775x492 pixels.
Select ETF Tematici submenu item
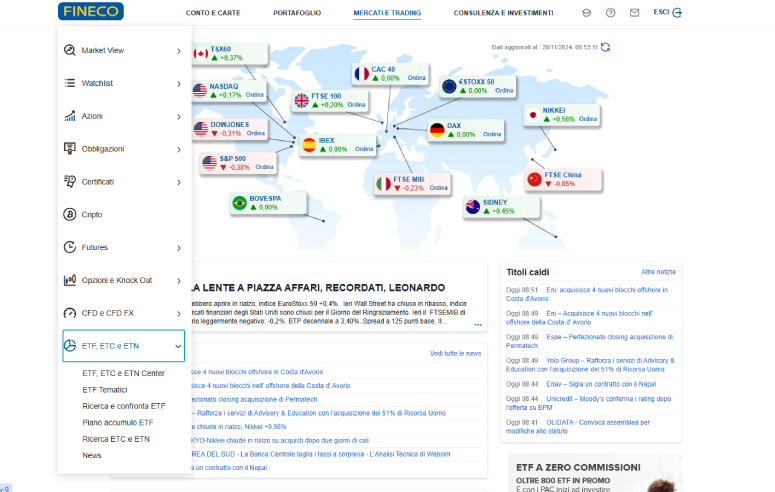[105, 390]
